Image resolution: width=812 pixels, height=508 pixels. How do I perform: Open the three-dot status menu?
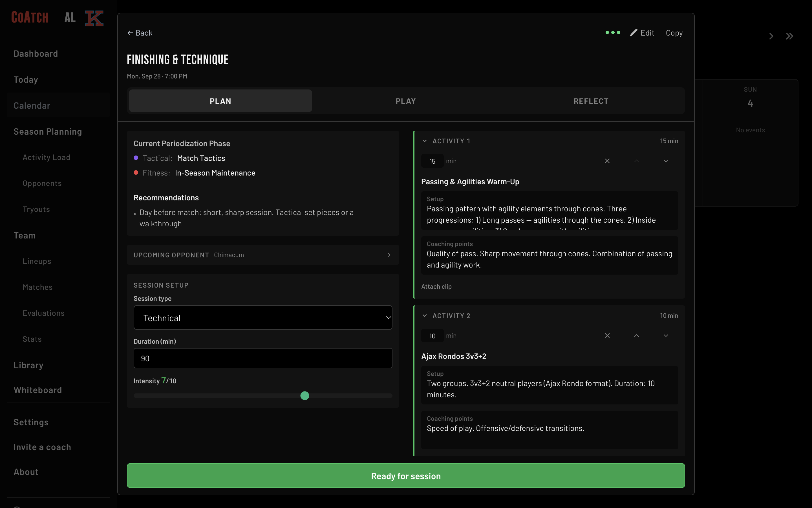point(613,32)
